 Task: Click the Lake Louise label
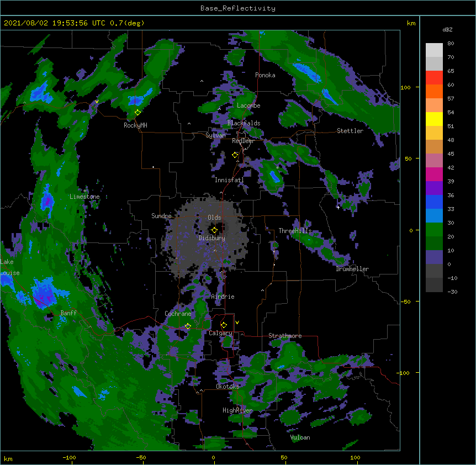coord(10,267)
